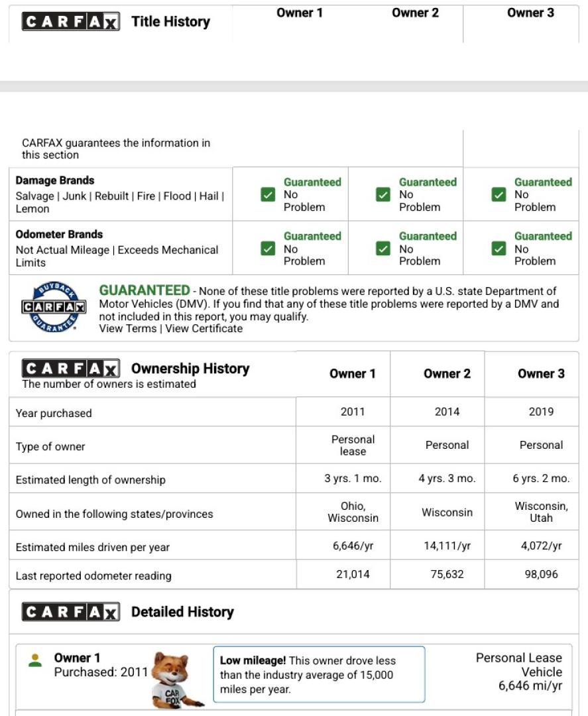Click the green person icon beside Owner 1

pos(35,660)
